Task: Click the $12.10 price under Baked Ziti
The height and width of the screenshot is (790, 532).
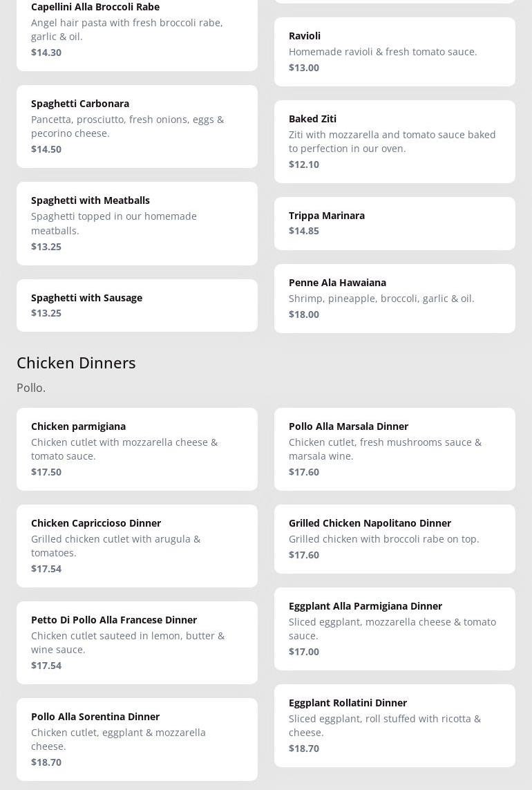Action: pyautogui.click(x=304, y=164)
